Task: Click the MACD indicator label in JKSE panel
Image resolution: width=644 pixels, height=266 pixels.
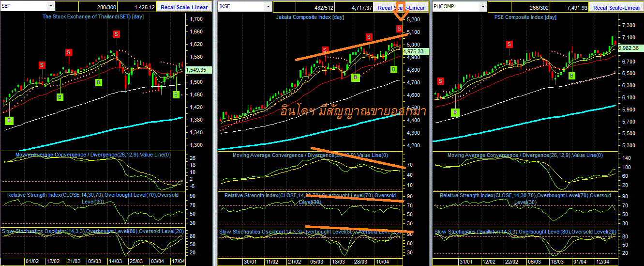Action: [x=310, y=155]
